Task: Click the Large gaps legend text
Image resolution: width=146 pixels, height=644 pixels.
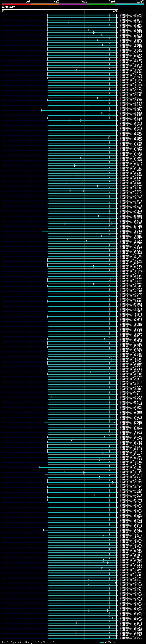Action: tap(28, 642)
